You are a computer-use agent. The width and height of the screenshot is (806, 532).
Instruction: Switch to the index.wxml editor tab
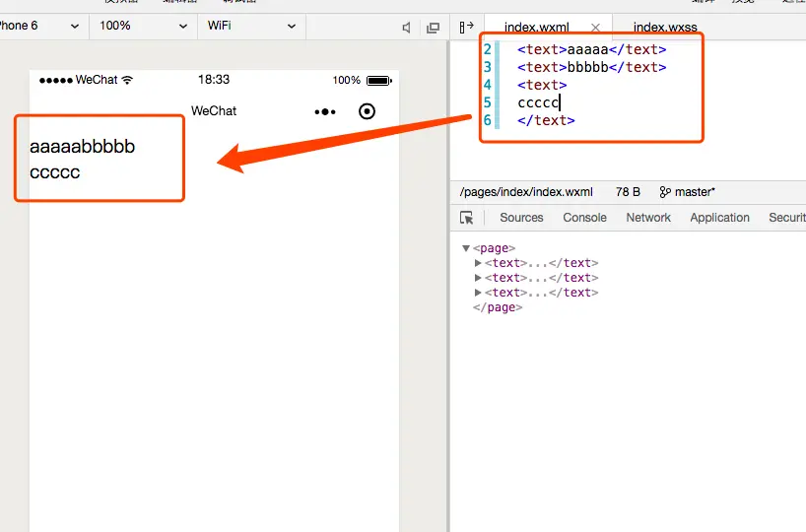(x=537, y=28)
